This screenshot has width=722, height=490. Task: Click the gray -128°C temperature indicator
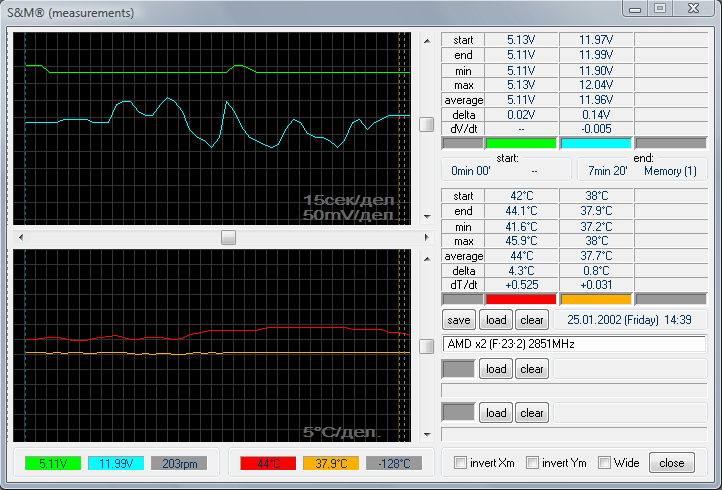(394, 463)
